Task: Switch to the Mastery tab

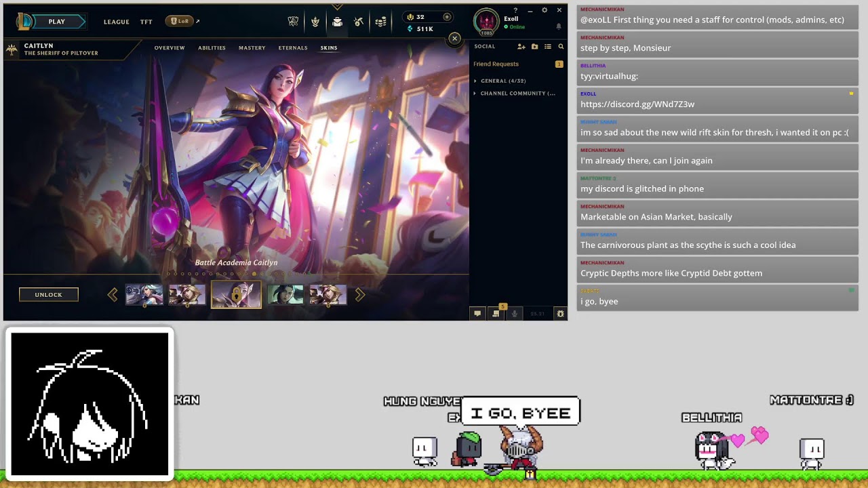Action: point(252,48)
